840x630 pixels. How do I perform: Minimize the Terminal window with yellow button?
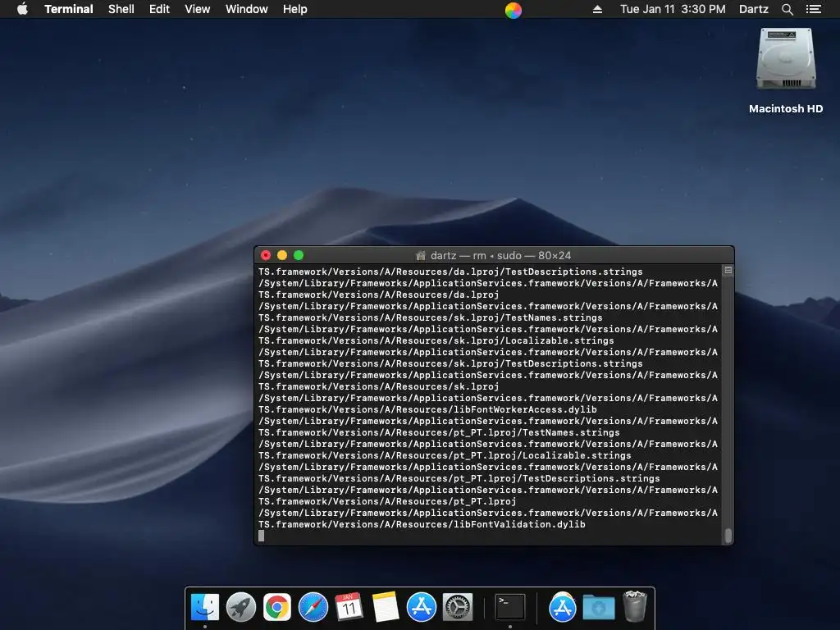(x=282, y=255)
